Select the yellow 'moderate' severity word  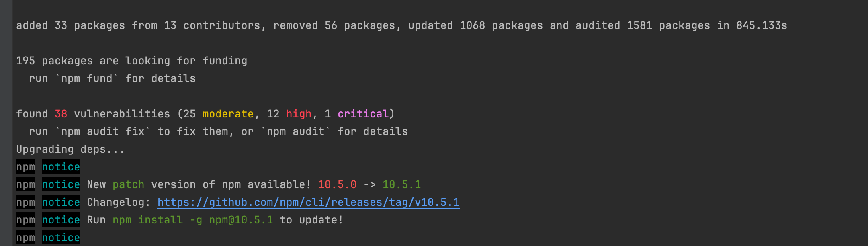tap(228, 114)
